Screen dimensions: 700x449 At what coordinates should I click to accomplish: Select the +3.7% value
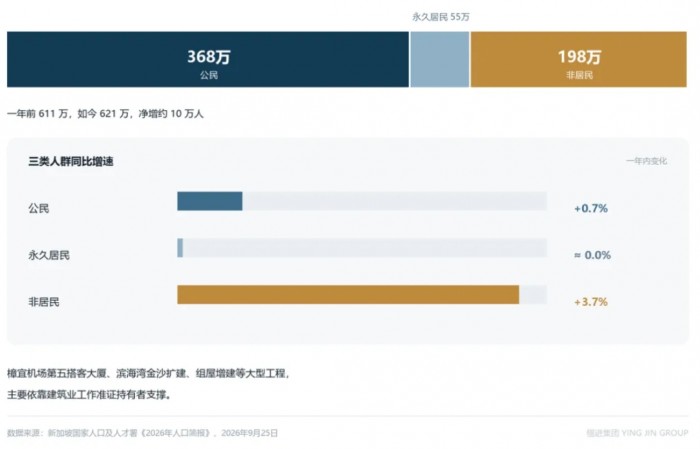click(591, 302)
